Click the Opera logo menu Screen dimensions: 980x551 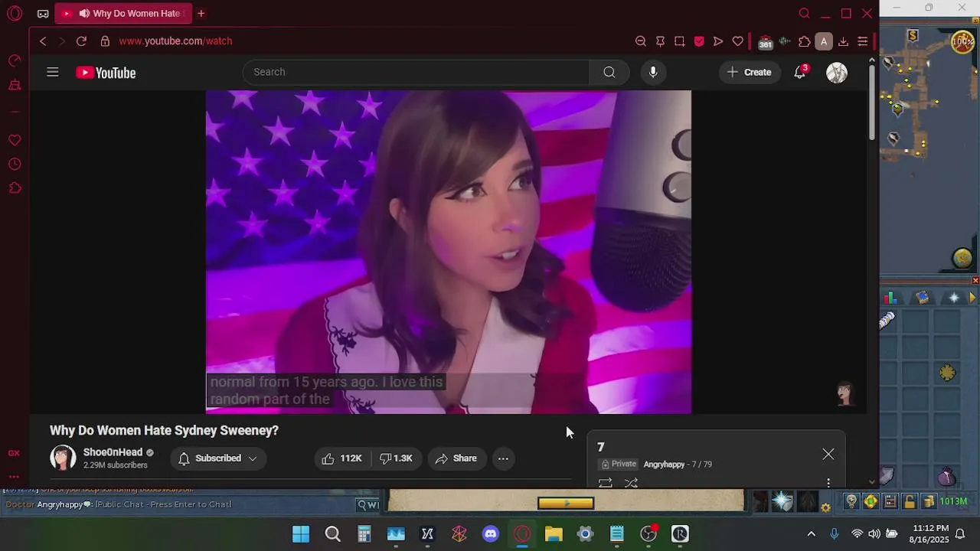[x=14, y=13]
